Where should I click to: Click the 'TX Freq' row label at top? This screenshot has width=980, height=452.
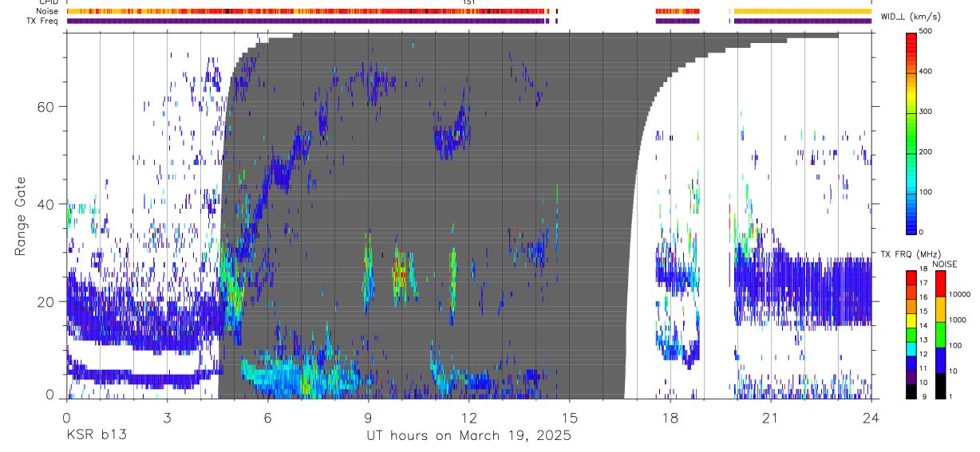(x=44, y=20)
